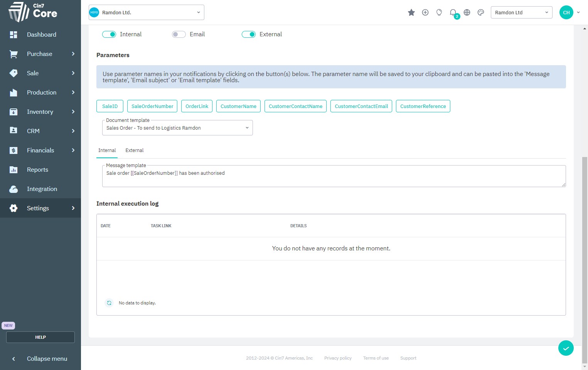The image size is (588, 370).
Task: Turn off the External toggle
Action: [249, 34]
